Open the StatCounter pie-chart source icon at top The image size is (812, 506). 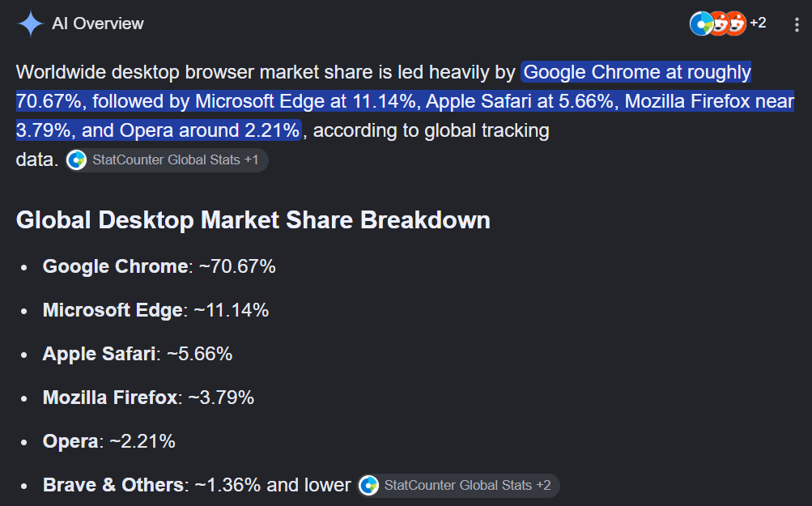(700, 23)
